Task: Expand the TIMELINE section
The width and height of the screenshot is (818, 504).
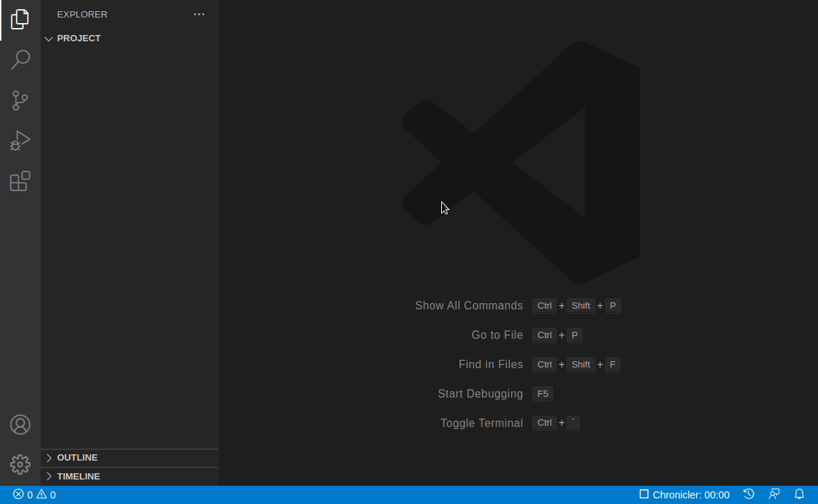Action: [x=130, y=477]
